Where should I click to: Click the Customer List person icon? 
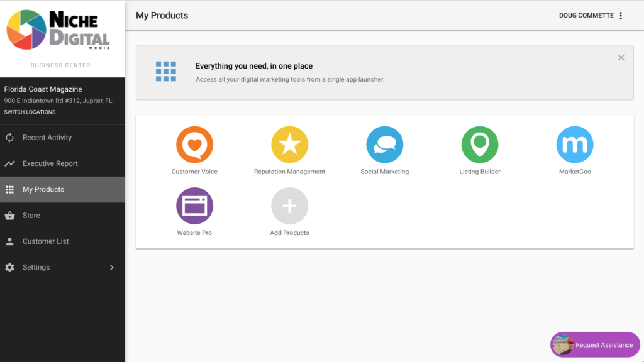(x=10, y=241)
